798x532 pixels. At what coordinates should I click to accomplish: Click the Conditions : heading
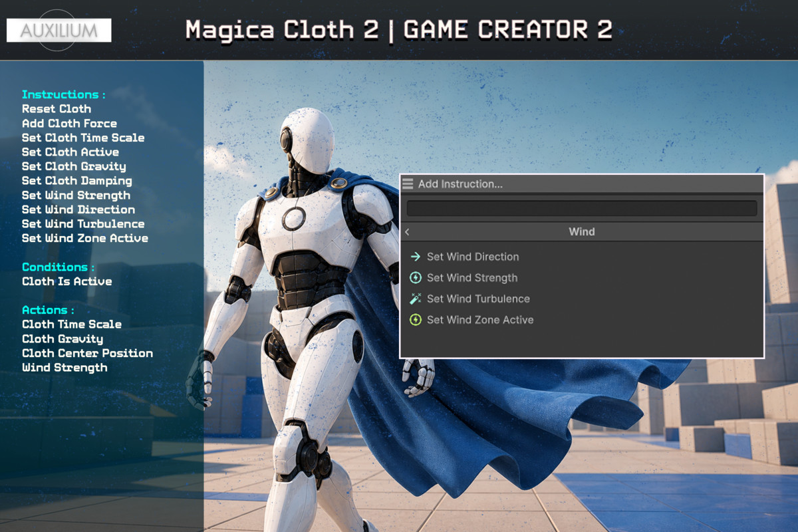59,267
